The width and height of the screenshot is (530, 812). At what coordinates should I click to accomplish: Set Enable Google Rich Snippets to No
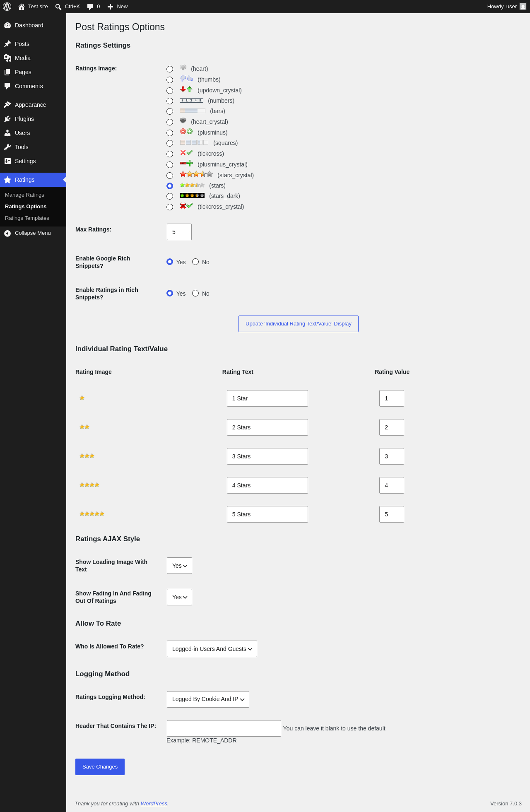pyautogui.click(x=195, y=262)
